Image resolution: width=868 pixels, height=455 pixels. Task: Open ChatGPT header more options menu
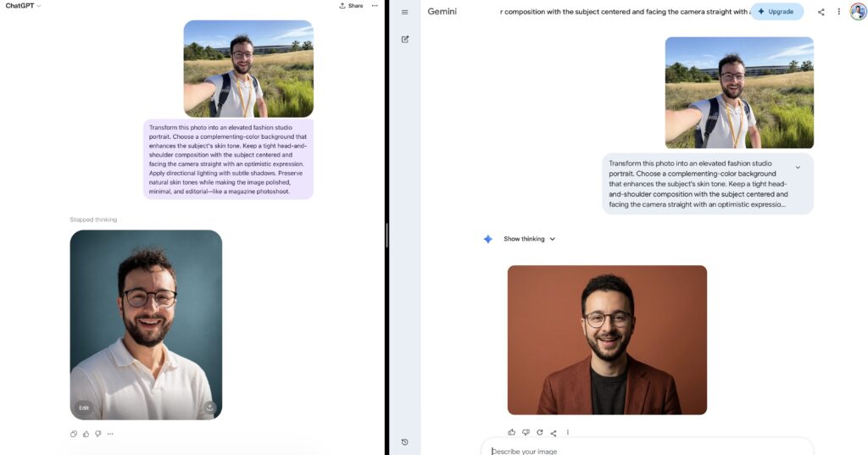click(375, 6)
